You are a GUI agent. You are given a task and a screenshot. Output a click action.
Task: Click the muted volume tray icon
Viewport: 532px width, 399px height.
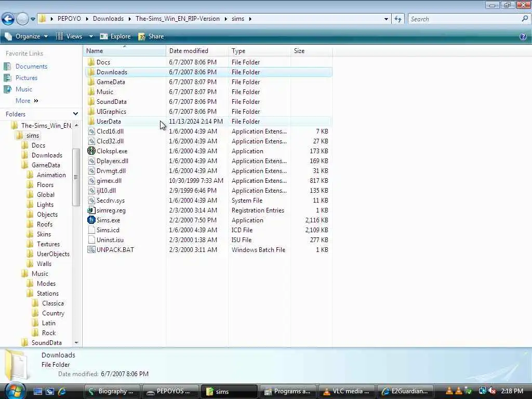click(492, 391)
